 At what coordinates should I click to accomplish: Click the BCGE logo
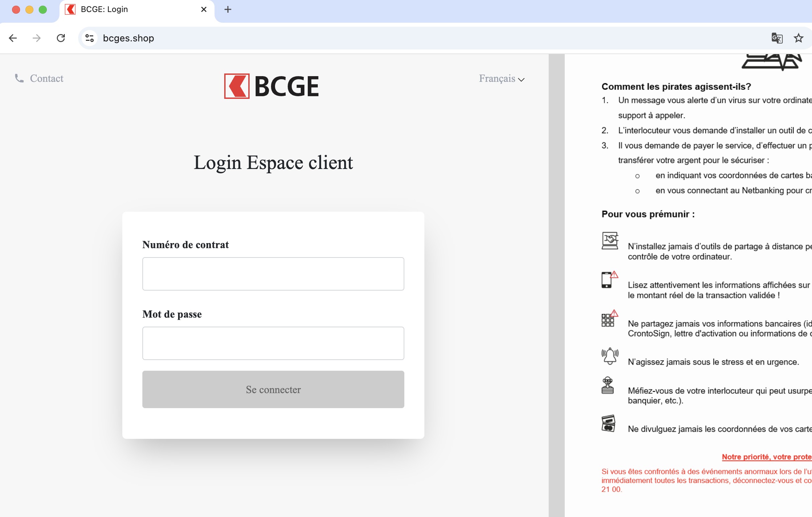[271, 86]
